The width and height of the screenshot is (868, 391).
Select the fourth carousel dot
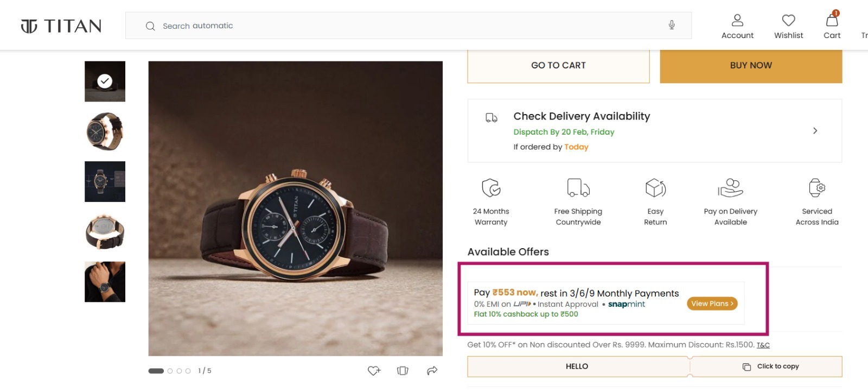(x=188, y=371)
